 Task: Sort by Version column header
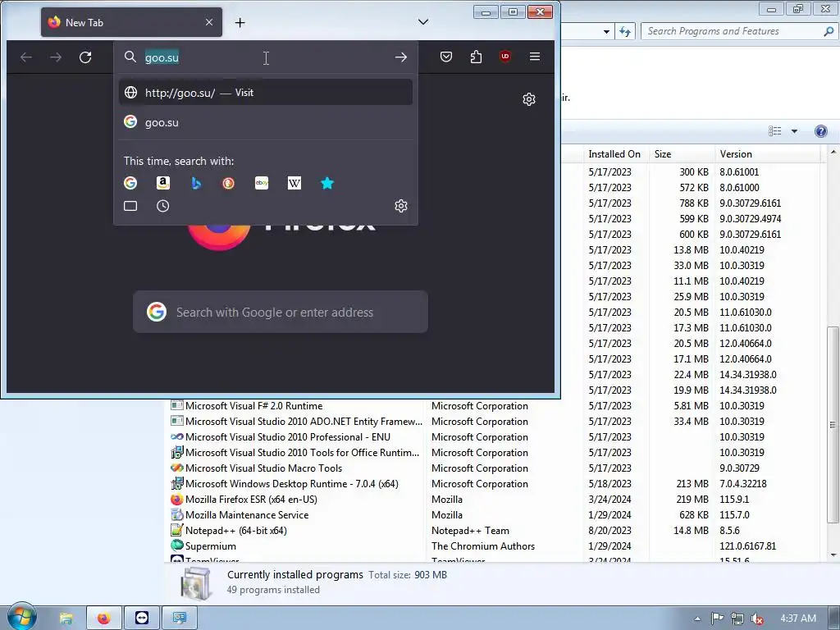(767, 154)
